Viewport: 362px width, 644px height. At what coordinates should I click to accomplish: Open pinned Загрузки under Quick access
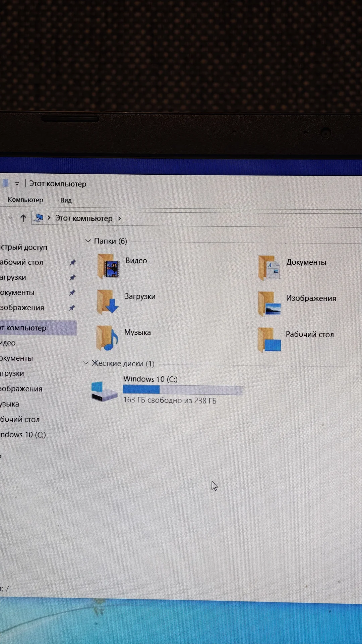point(13,277)
